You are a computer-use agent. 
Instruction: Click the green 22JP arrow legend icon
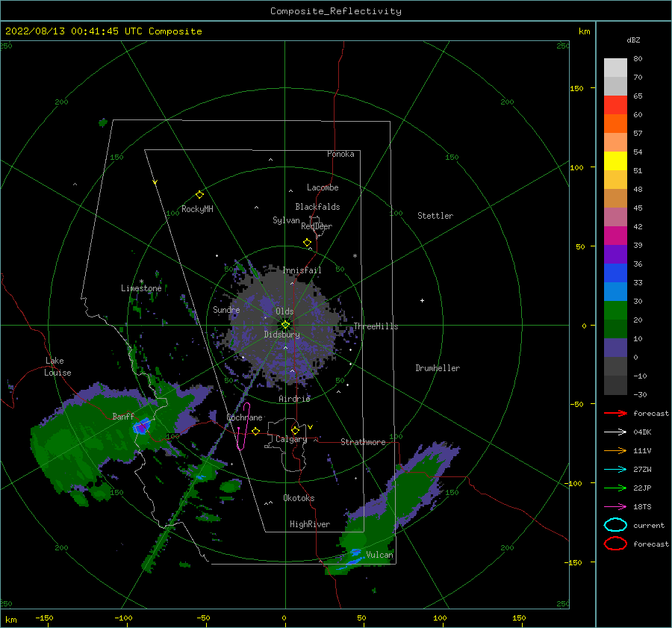pos(615,488)
